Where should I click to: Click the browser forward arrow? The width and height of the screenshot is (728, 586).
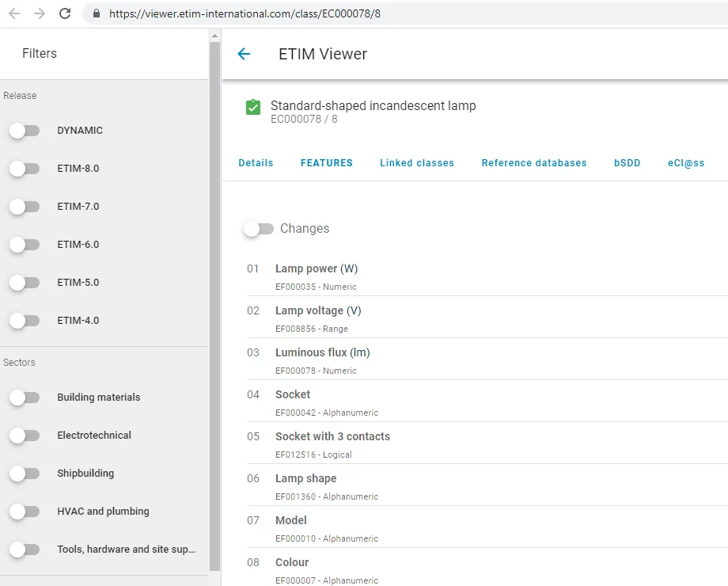pos(38,13)
